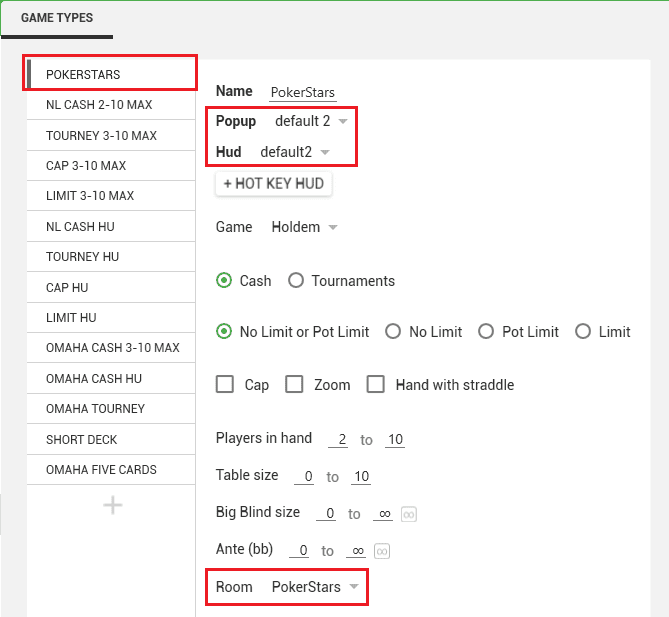Screen dimensions: 669x617
Task: Enable the Zoom checkbox
Action: pos(294,384)
